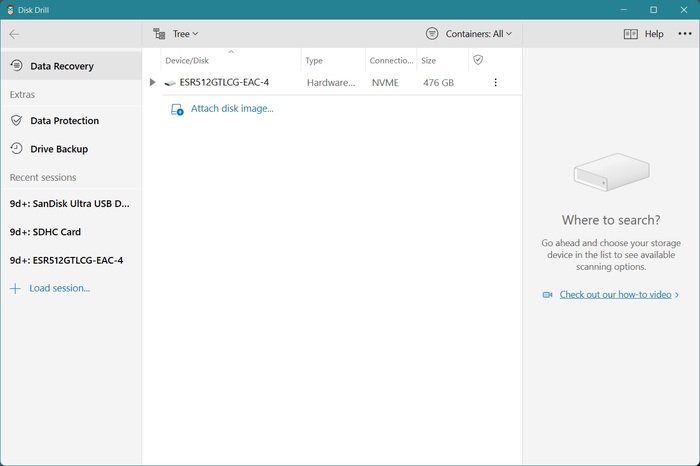Click the NVME connection cell
700x466 pixels.
[385, 83]
